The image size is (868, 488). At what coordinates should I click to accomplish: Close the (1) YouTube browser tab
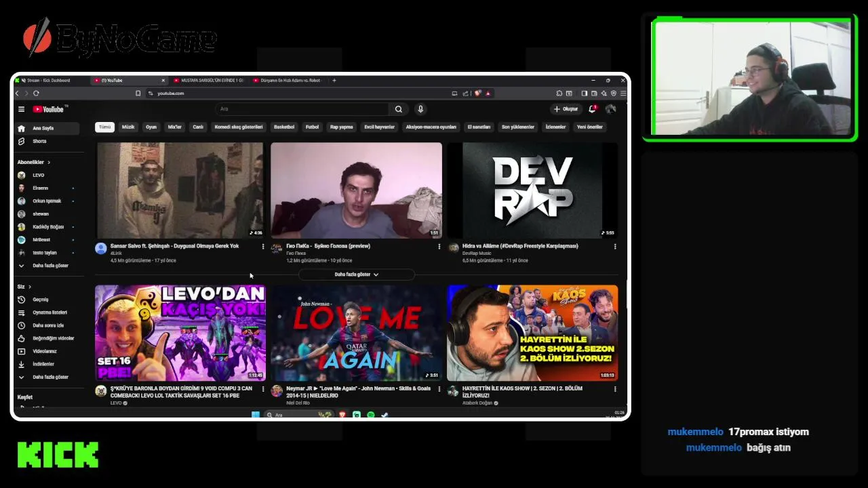pos(163,80)
